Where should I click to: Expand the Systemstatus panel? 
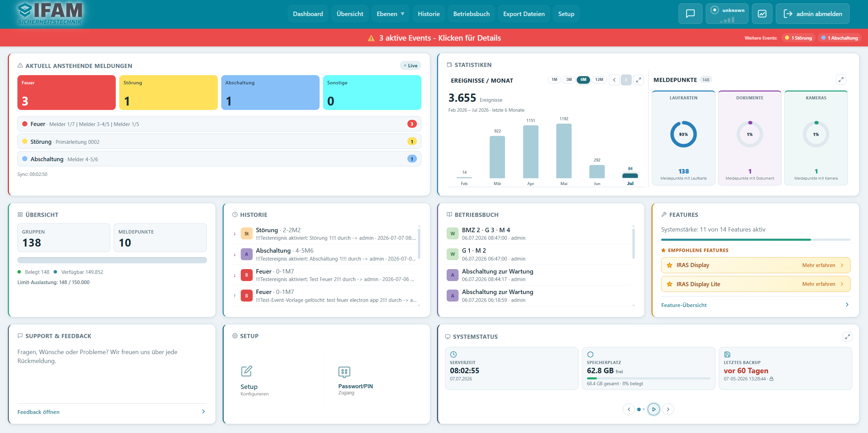[x=848, y=337]
